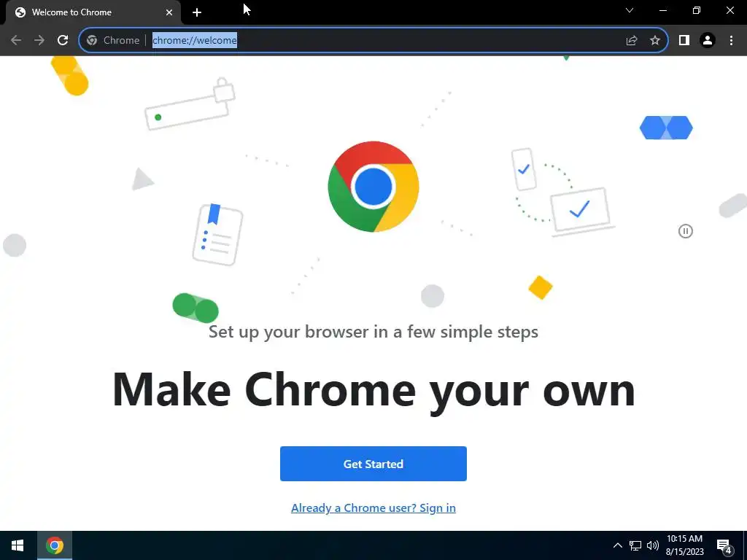Open the side panel icon
This screenshot has height=560, width=747.
tap(684, 41)
